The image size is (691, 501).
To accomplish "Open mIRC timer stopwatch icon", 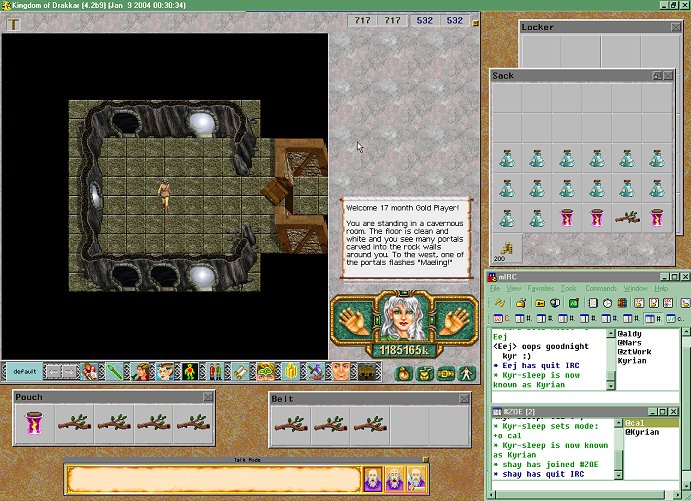I will pyautogui.click(x=607, y=303).
